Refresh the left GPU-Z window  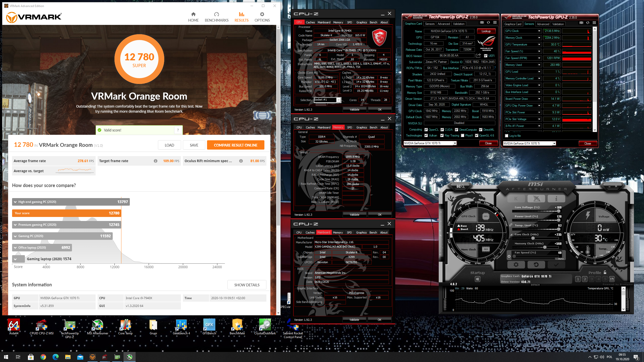click(488, 23)
